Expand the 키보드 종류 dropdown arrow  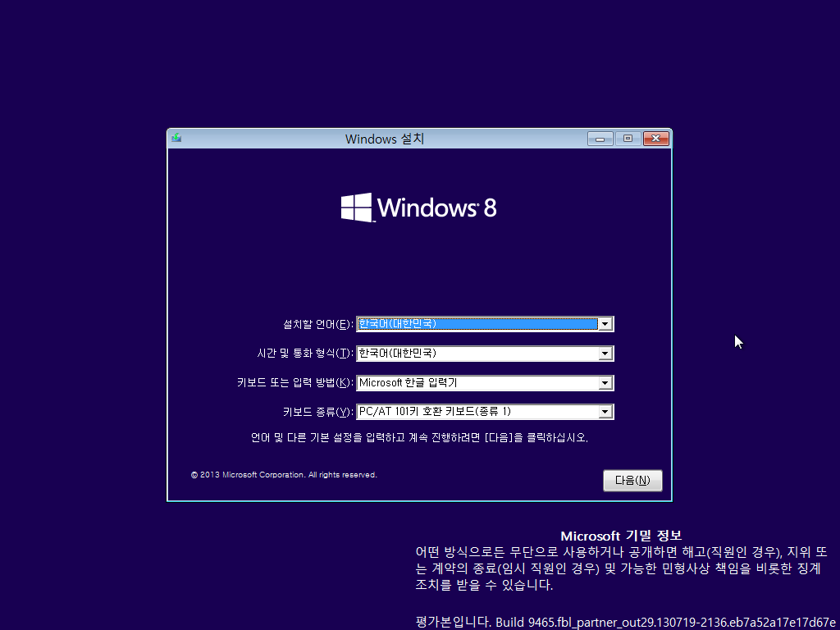605,412
